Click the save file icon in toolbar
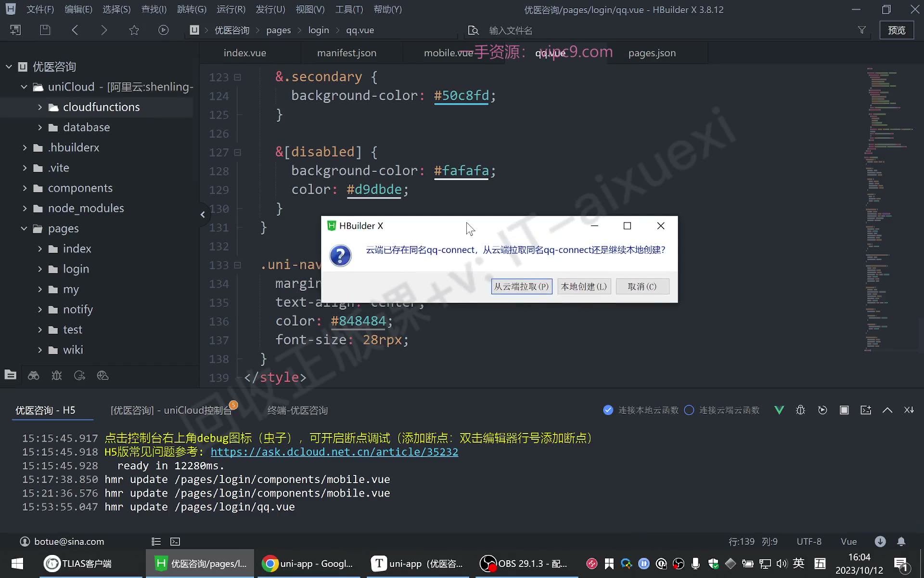The height and width of the screenshot is (578, 924). click(45, 30)
